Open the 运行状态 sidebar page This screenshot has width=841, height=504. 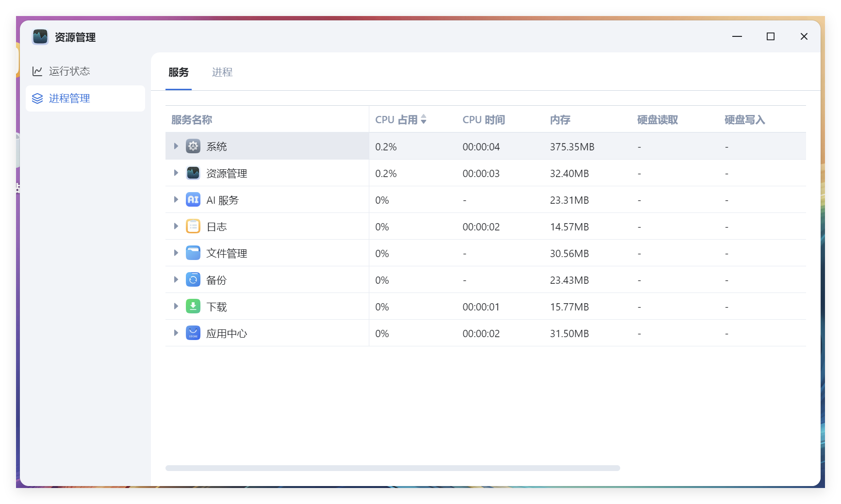coord(85,71)
